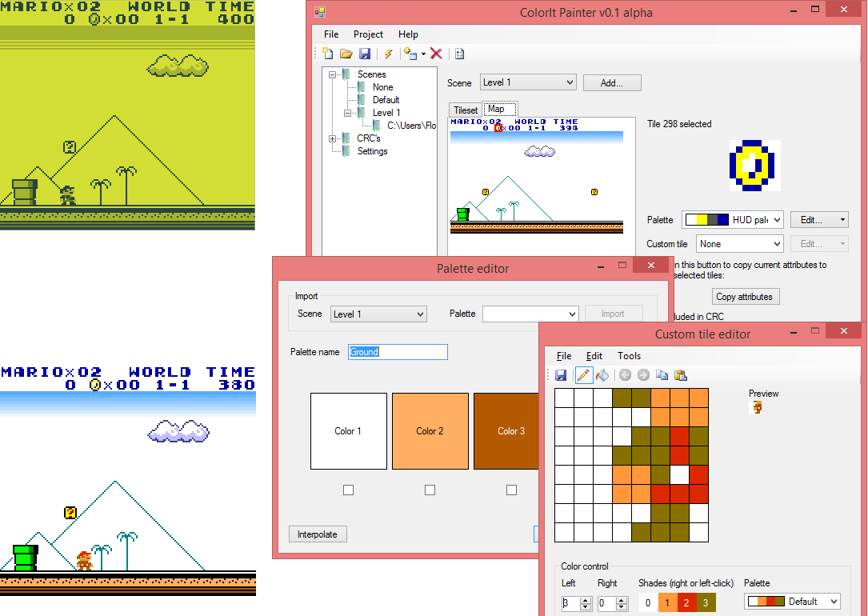Viewport: 868px width, 616px height.
Task: Save tile in Custom tile editor toolbar
Action: (x=561, y=375)
